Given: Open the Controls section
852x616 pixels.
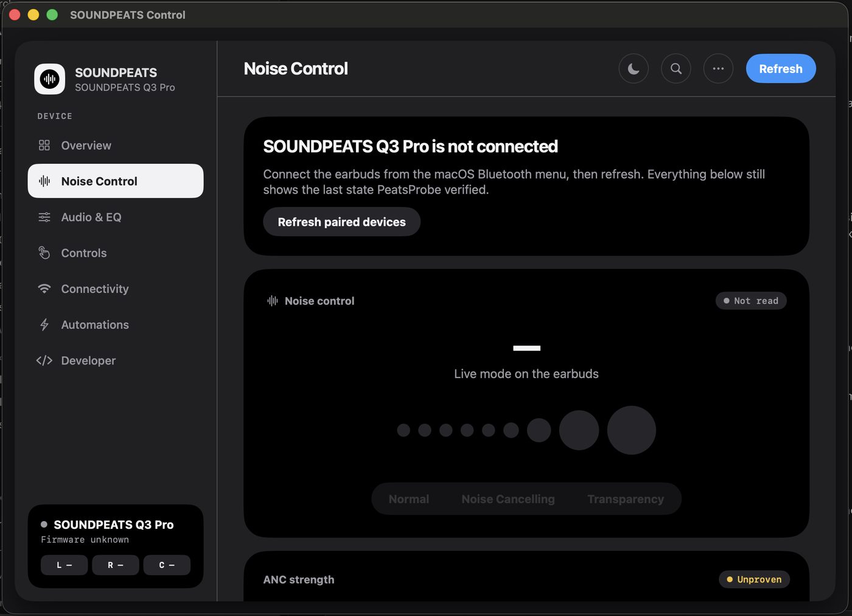Looking at the screenshot, I should tap(116, 253).
